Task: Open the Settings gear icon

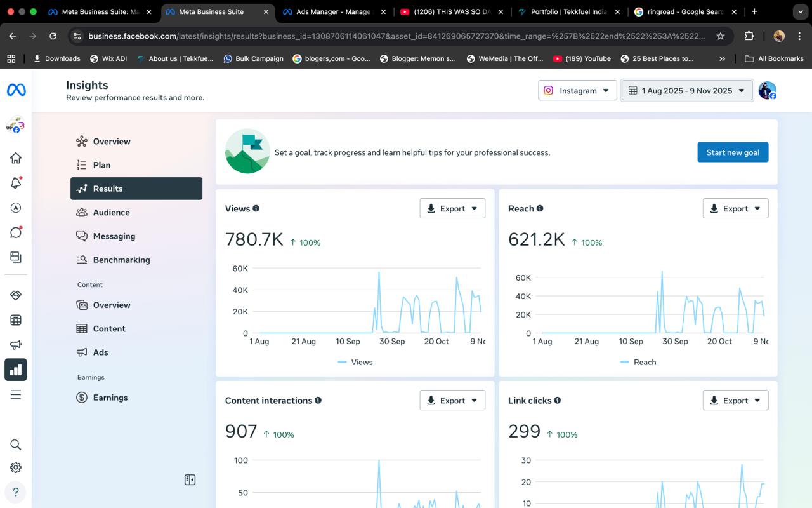Action: 16,467
